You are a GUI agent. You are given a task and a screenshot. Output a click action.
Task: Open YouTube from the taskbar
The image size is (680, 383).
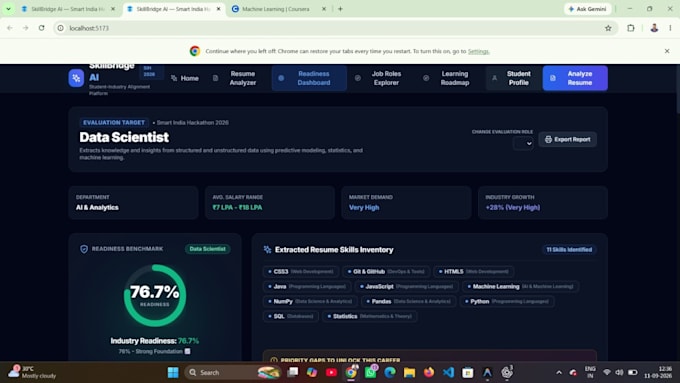[x=331, y=373]
